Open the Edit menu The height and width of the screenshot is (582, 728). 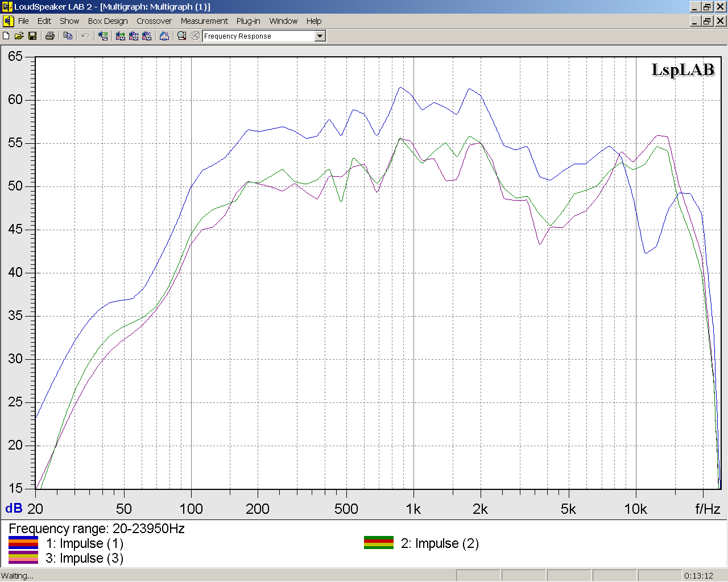[x=44, y=21]
